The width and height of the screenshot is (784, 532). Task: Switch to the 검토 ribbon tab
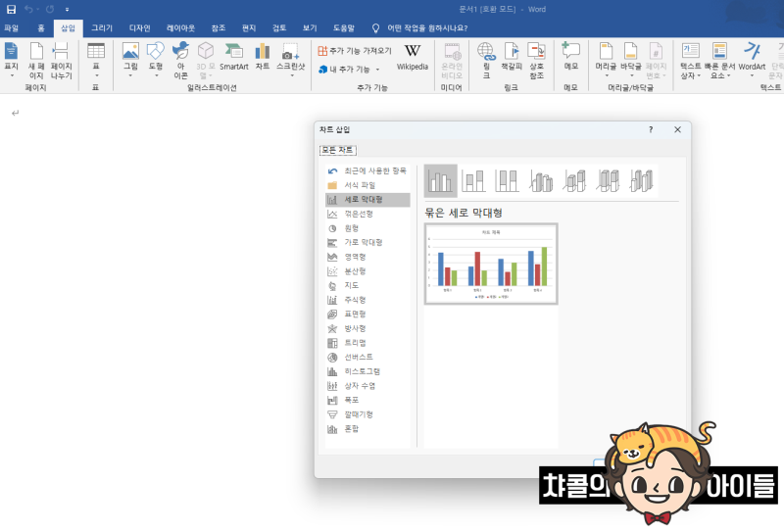click(279, 28)
